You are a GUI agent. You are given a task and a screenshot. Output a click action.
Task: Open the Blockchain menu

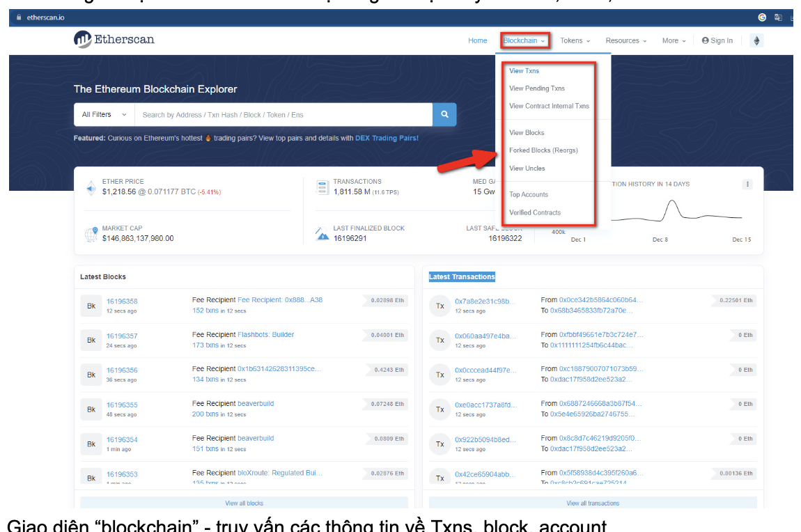524,40
